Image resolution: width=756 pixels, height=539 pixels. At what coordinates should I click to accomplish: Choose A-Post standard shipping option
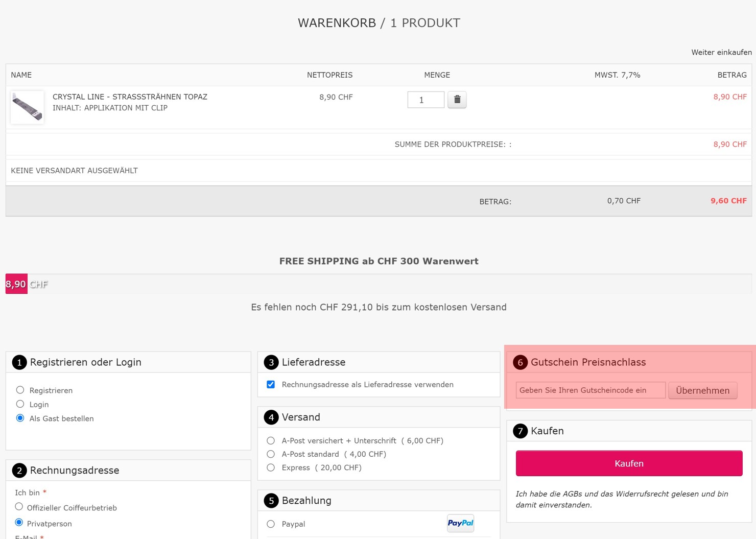tap(271, 454)
